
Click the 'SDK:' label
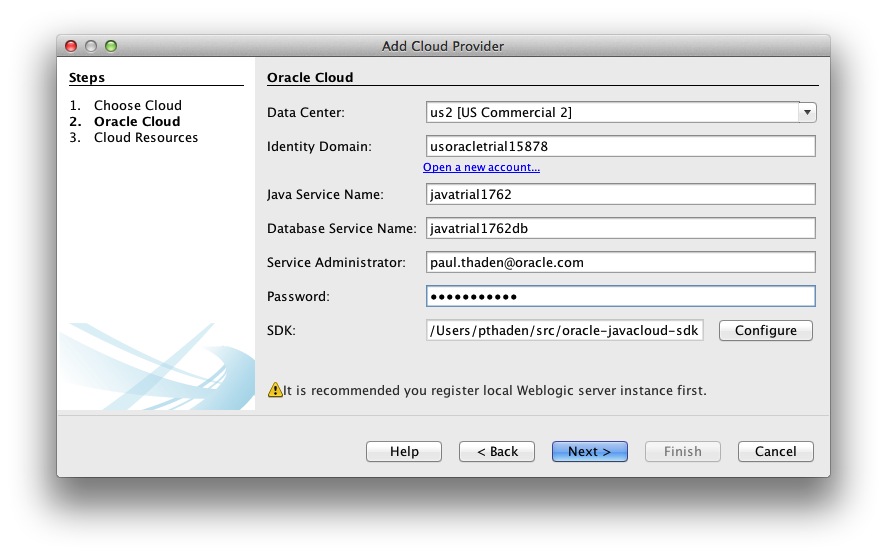tap(281, 330)
